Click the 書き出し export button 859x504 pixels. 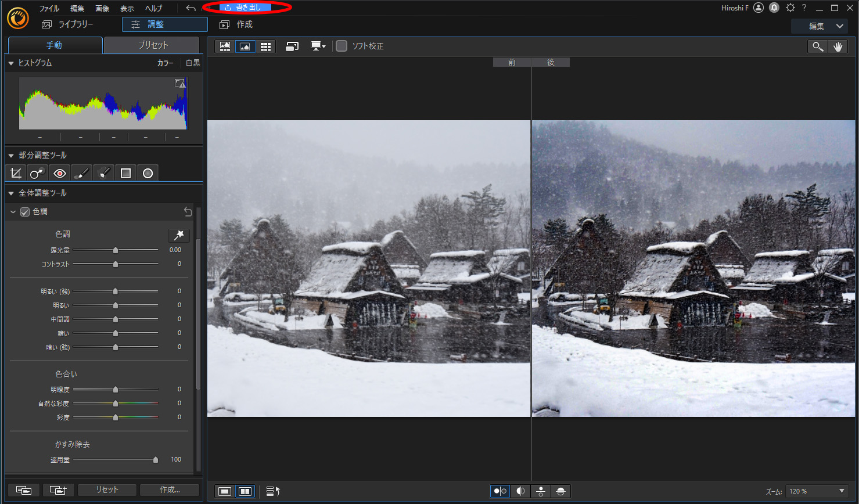click(x=245, y=8)
